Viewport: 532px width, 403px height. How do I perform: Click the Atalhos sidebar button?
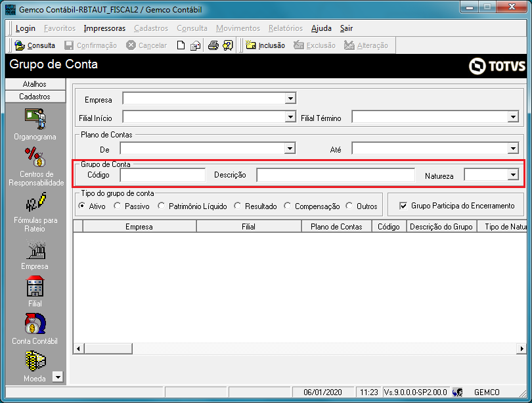[35, 84]
